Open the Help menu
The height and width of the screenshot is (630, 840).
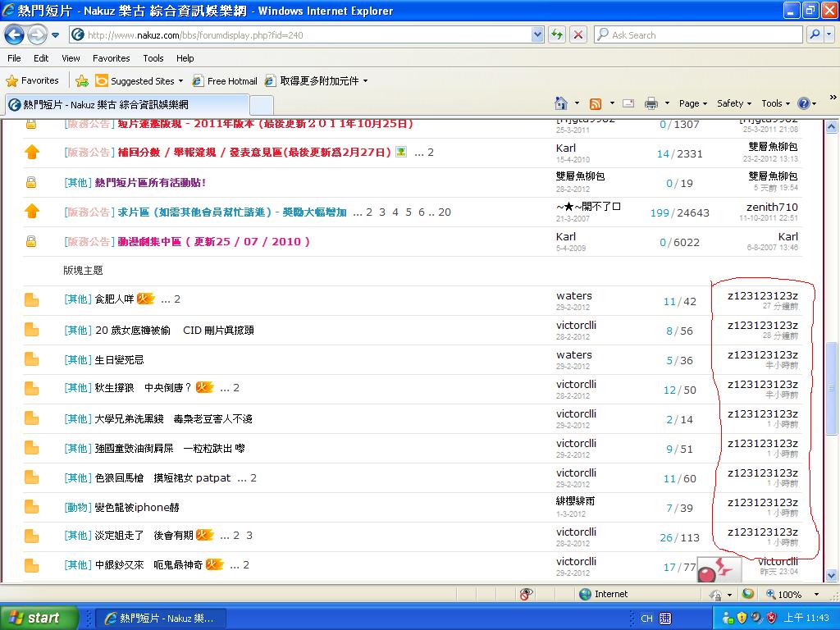click(185, 58)
